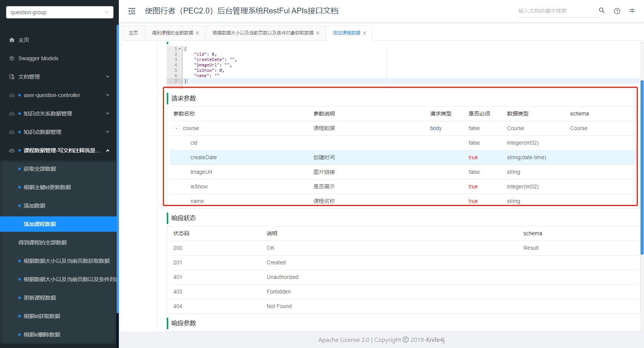Click the cloud icon beside 课程数据管理
The image size is (644, 348).
tap(12, 150)
